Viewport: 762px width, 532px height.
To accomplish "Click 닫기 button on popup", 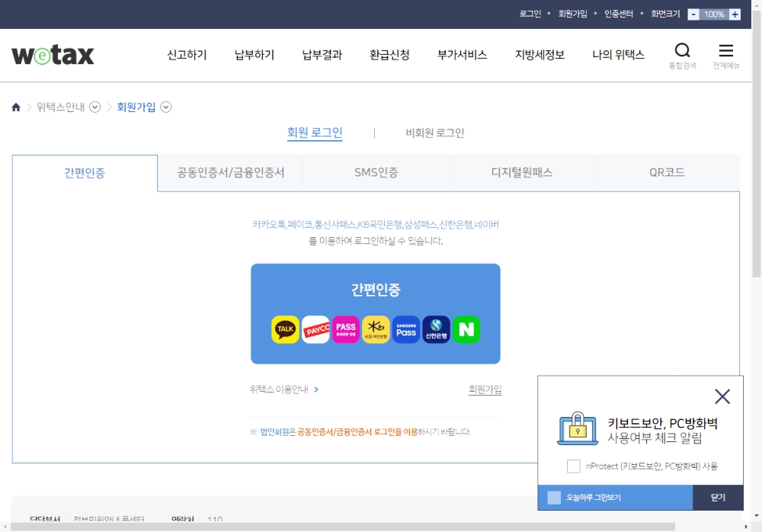I will (x=718, y=498).
